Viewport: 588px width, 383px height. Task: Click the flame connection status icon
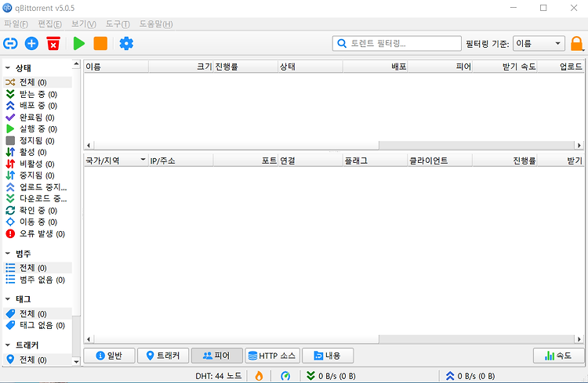[259, 376]
